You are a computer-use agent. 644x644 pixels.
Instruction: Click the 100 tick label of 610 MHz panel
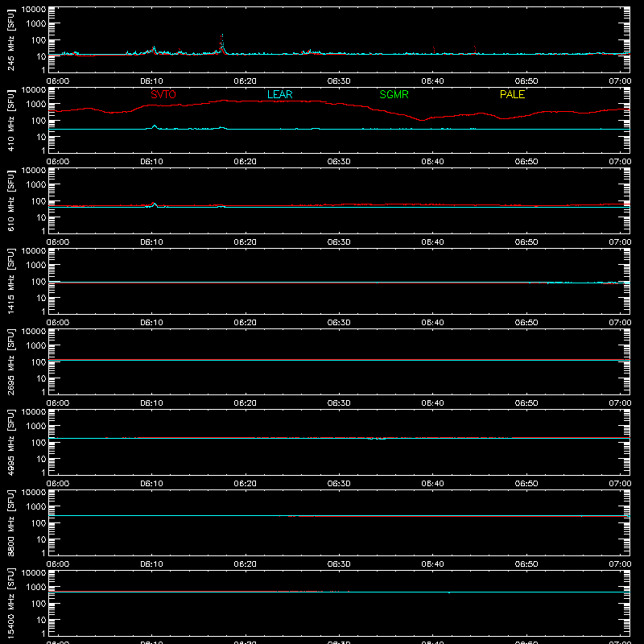pos(39,201)
